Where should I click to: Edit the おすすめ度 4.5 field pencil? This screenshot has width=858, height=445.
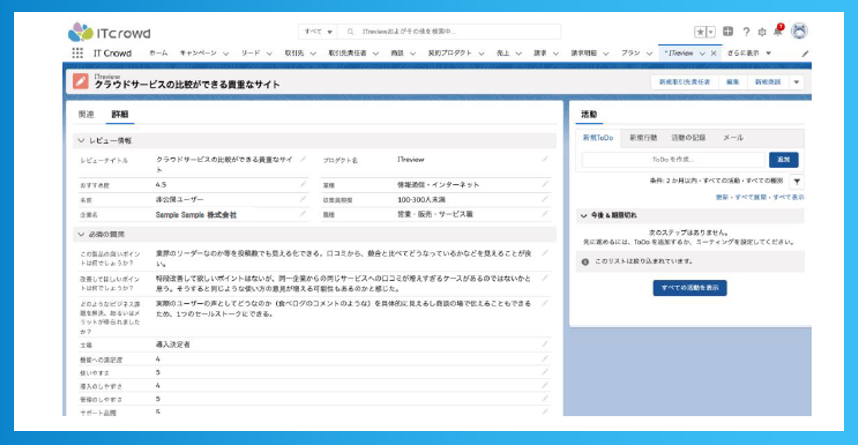point(303,184)
